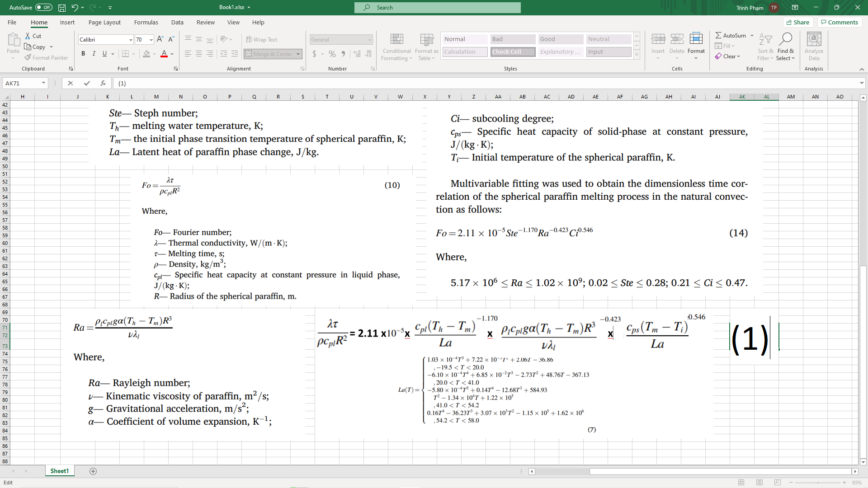868x488 pixels.
Task: Apply underline to selection
Action: pyautogui.click(x=104, y=53)
